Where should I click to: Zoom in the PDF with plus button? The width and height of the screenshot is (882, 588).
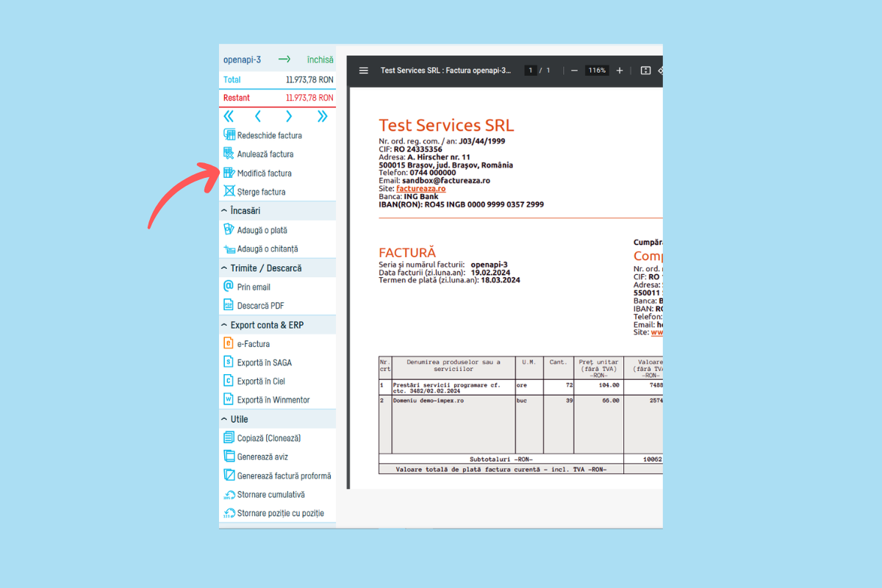[x=620, y=71]
